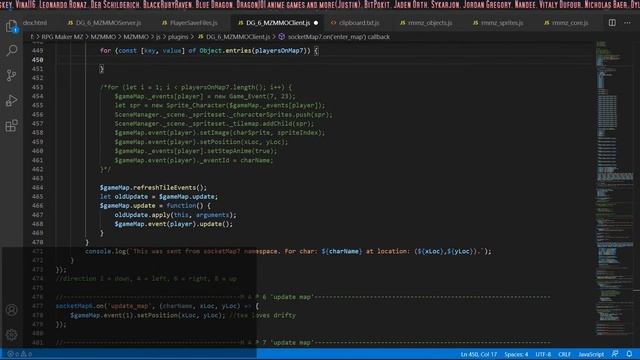The width and height of the screenshot is (640, 360).
Task: Open socketMap7.on('enter_map') callback breadcrumb
Action: point(334,37)
